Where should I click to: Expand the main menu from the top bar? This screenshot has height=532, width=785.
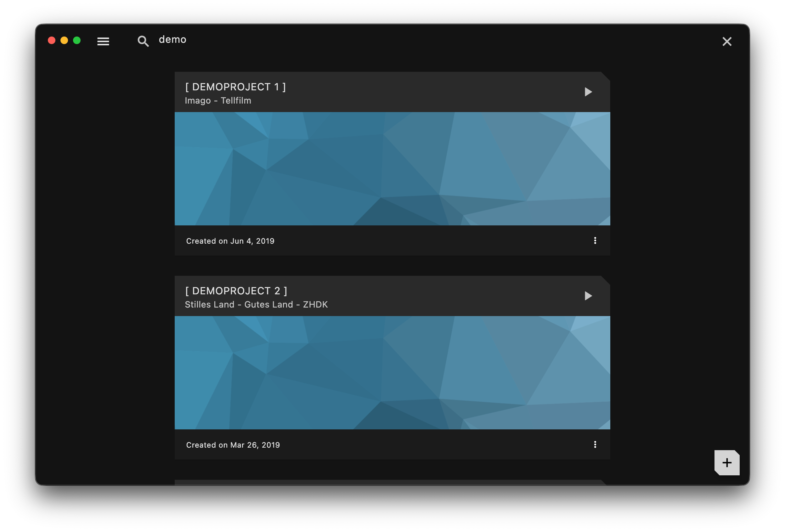point(103,41)
